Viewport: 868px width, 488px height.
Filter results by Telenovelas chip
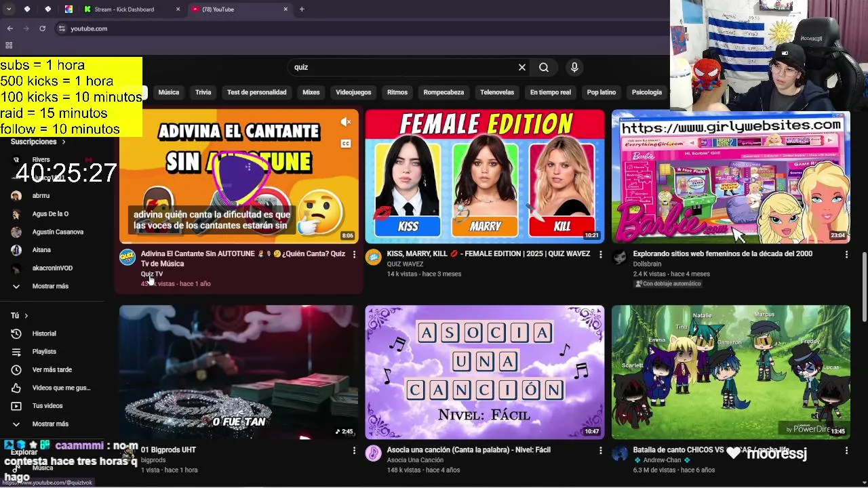click(x=497, y=92)
